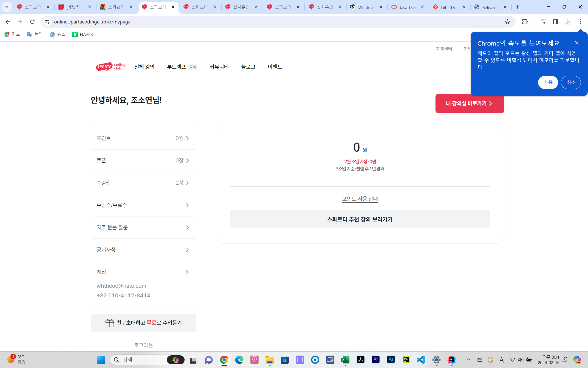Click 취소 in Chrome popup
The image size is (588, 368).
[571, 83]
